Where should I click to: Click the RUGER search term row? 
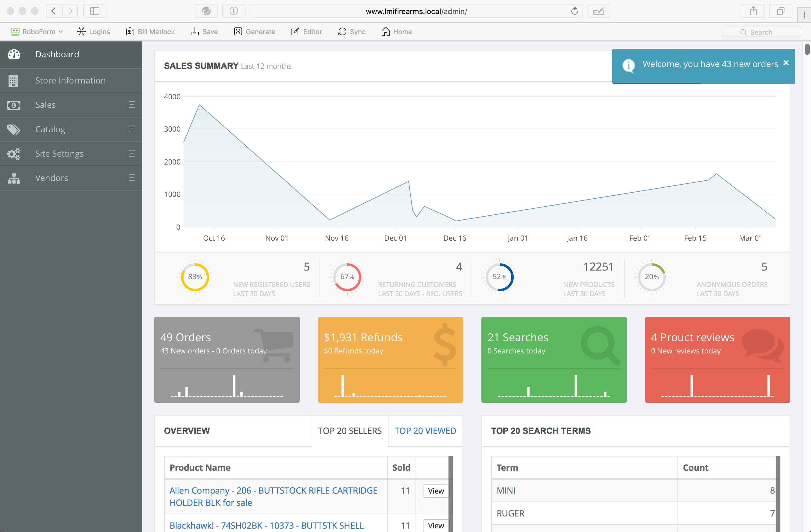click(635, 513)
